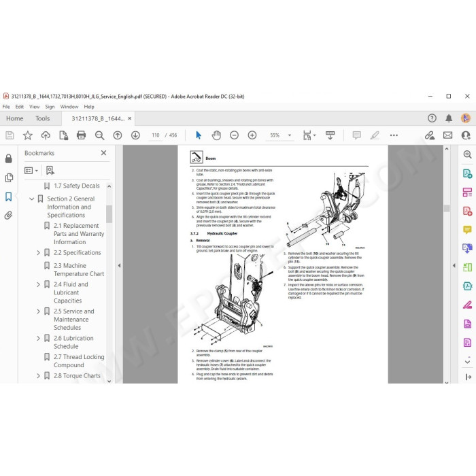Open more tools ellipsis
This screenshot has width=476, height=476.
(x=394, y=135)
